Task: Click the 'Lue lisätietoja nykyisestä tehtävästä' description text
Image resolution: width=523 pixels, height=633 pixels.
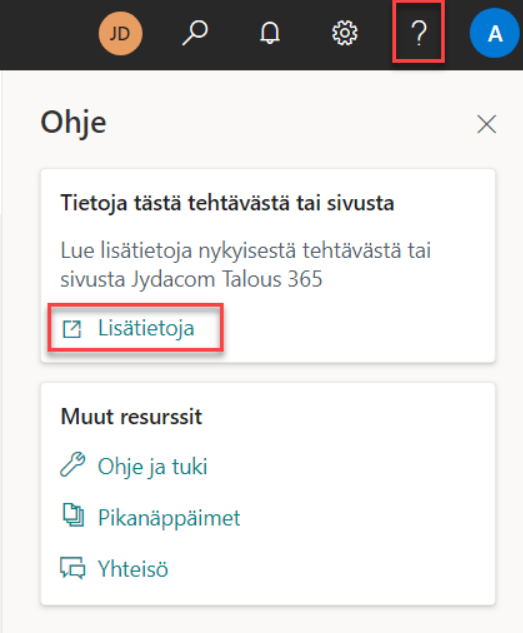Action: pyautogui.click(x=245, y=264)
